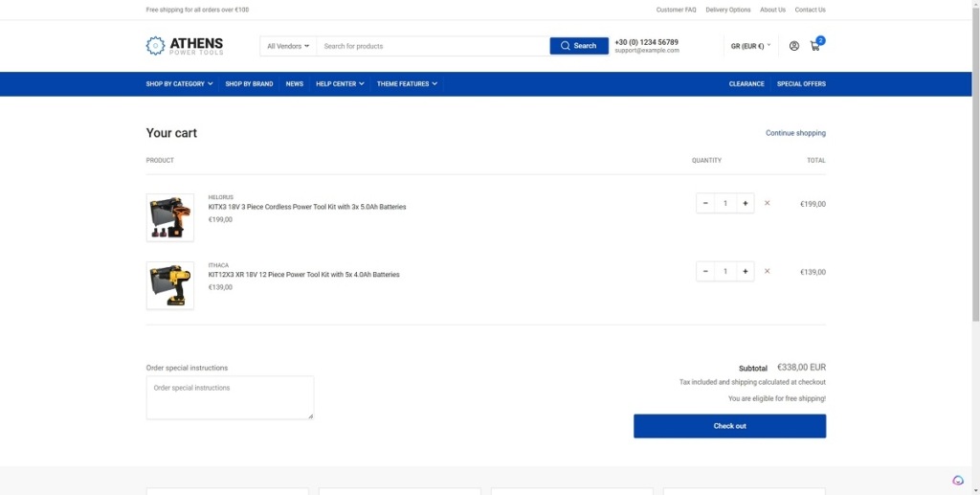The height and width of the screenshot is (495, 980).
Task: Remove the KIT12X3 XR kit from cart
Action: 767,271
